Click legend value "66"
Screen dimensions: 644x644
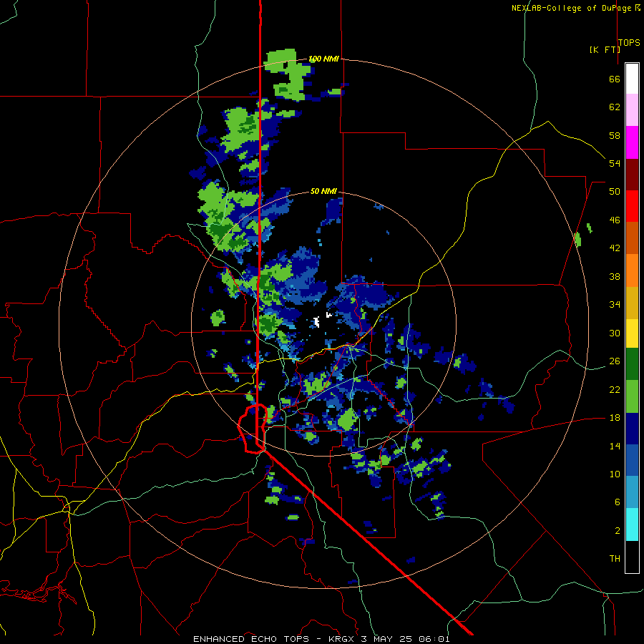(x=615, y=79)
